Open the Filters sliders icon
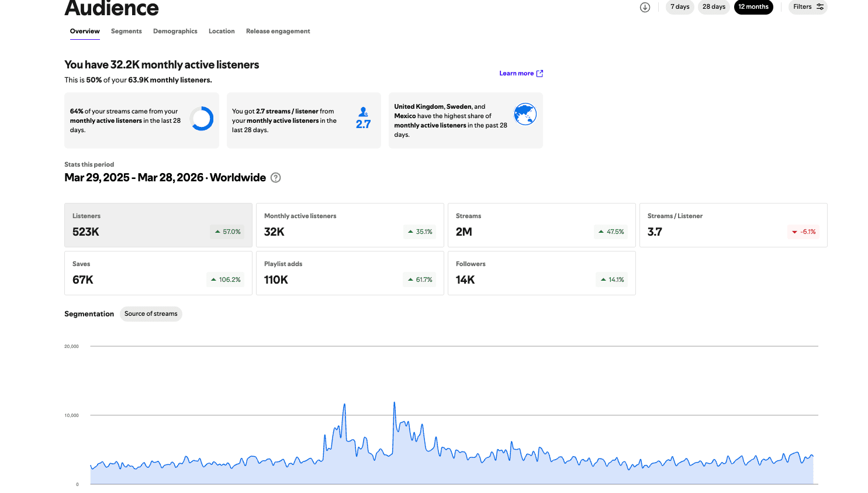This screenshot has width=868, height=493. coord(820,7)
